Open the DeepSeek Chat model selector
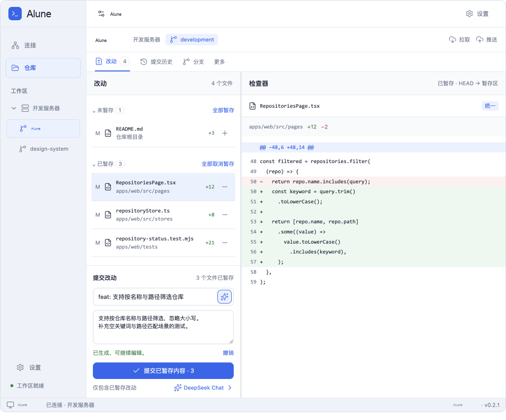The height and width of the screenshot is (420, 506). tap(203, 388)
